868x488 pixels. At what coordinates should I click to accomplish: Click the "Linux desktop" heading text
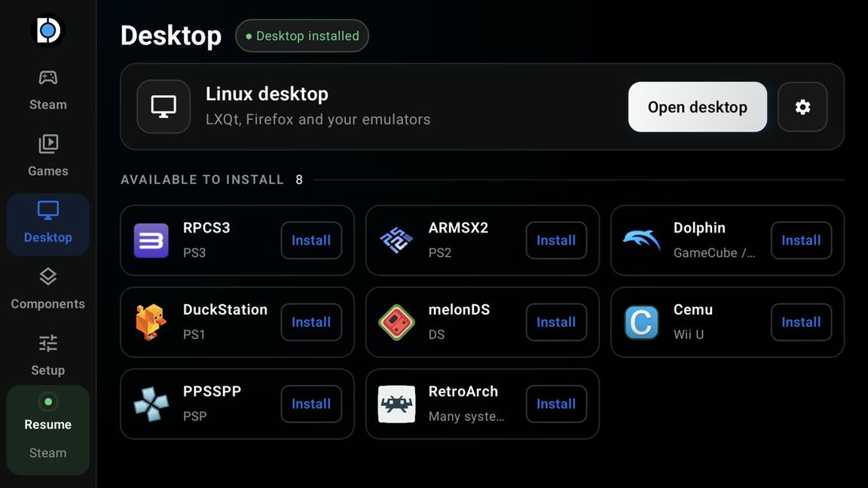pos(267,94)
